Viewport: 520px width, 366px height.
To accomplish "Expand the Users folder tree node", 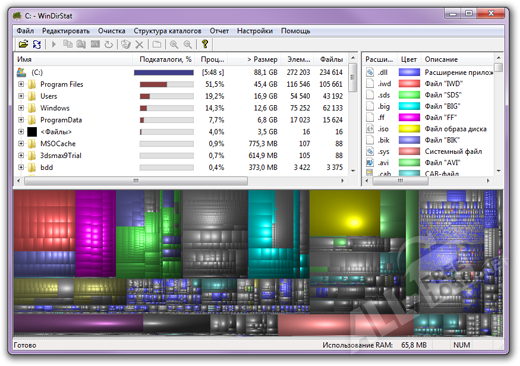I will click(x=21, y=96).
